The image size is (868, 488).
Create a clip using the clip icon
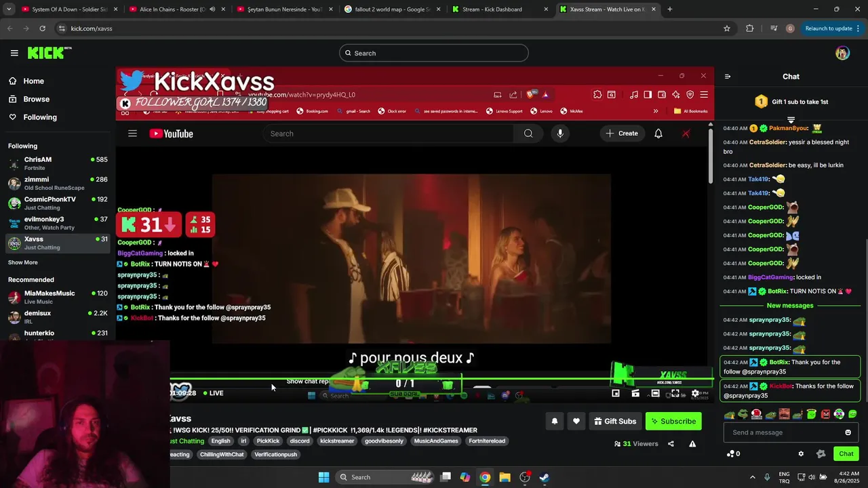[635, 393]
